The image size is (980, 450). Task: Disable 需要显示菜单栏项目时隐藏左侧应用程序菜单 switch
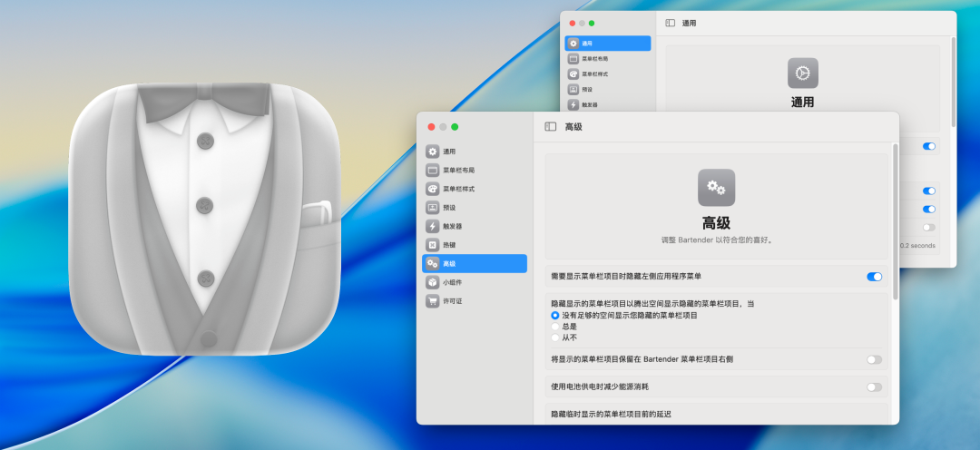coord(875,276)
